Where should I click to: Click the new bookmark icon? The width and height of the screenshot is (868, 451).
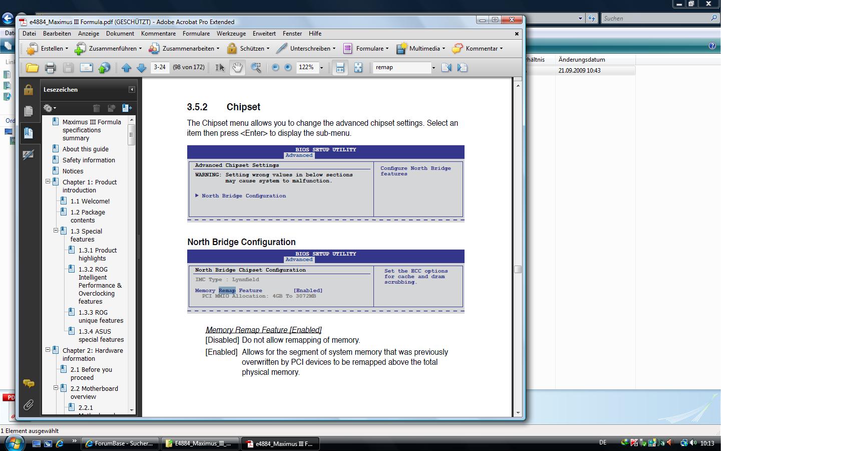click(x=111, y=108)
